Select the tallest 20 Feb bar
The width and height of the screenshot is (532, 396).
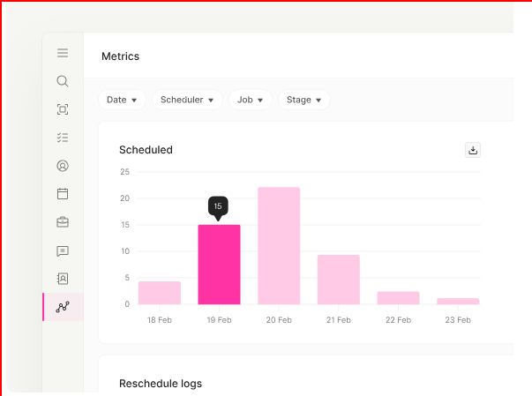pyautogui.click(x=279, y=246)
